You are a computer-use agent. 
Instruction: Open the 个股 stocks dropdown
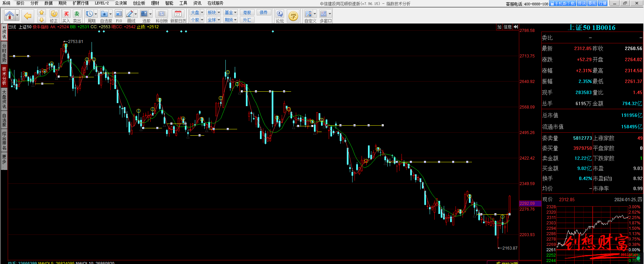coord(197,20)
